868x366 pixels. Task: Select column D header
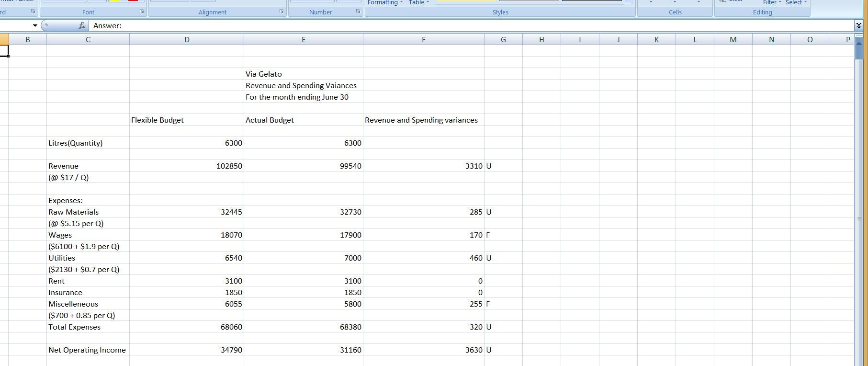187,40
